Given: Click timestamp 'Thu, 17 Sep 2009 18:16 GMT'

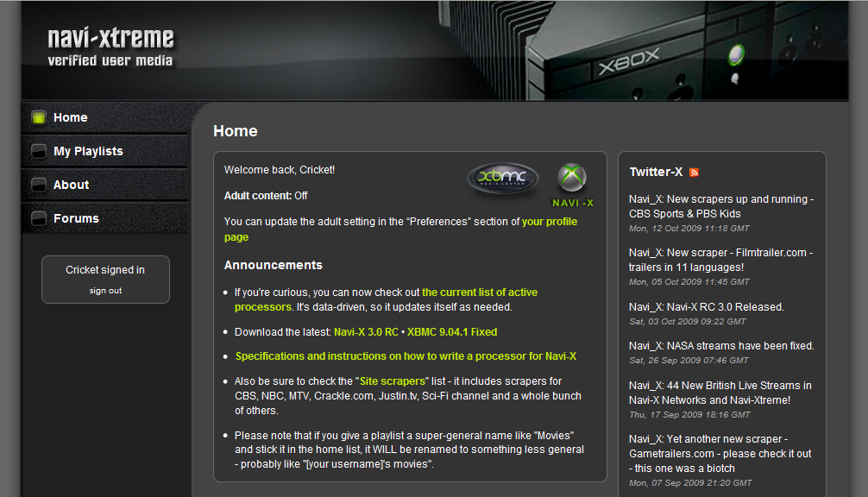Looking at the screenshot, I should click(689, 415).
